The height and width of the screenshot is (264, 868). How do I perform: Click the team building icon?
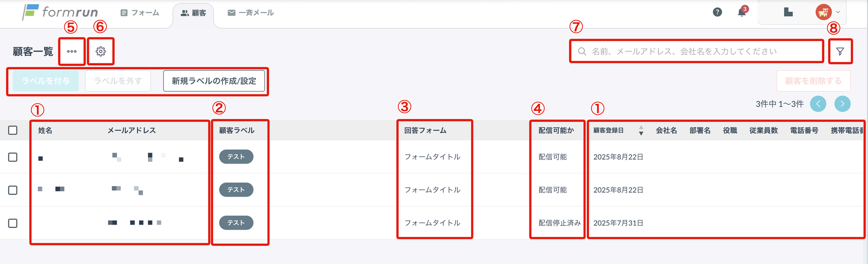point(788,12)
